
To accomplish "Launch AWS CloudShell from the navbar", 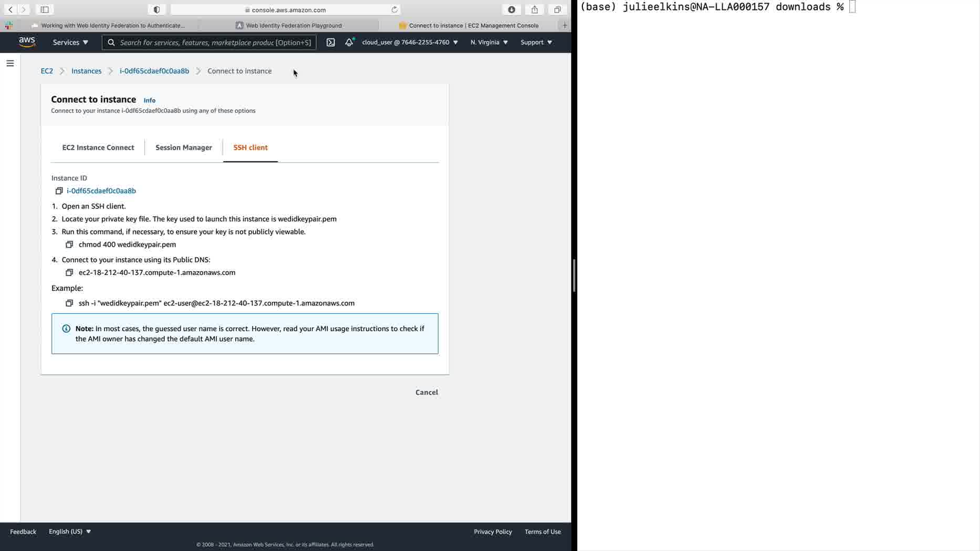I will tap(330, 42).
